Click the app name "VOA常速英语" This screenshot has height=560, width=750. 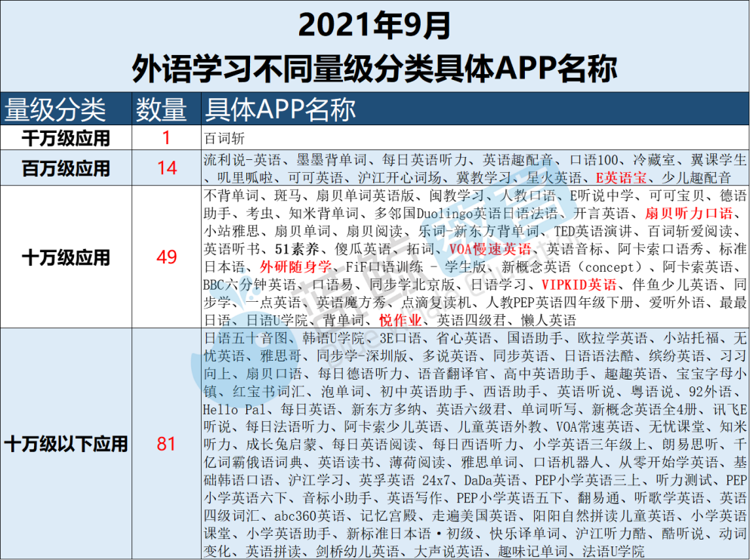coord(594,426)
